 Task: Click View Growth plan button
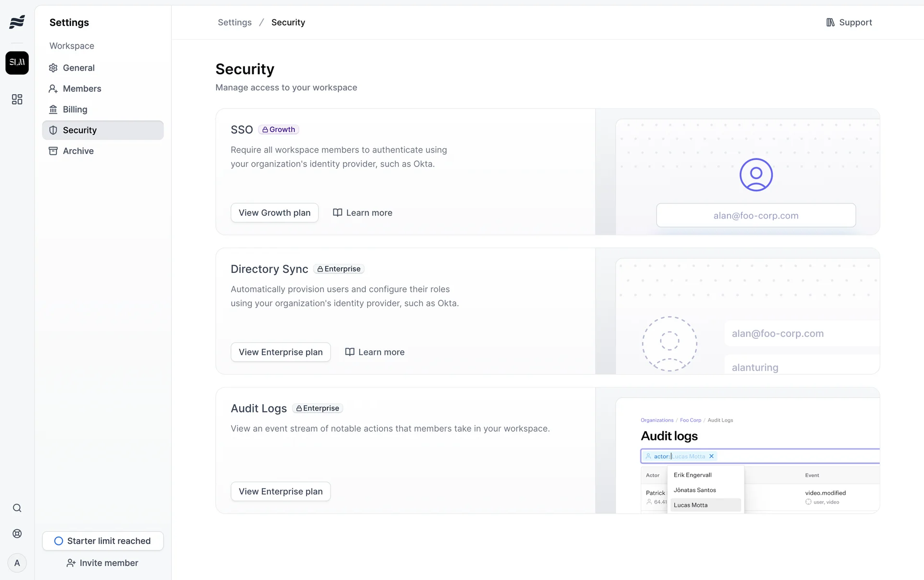click(274, 213)
